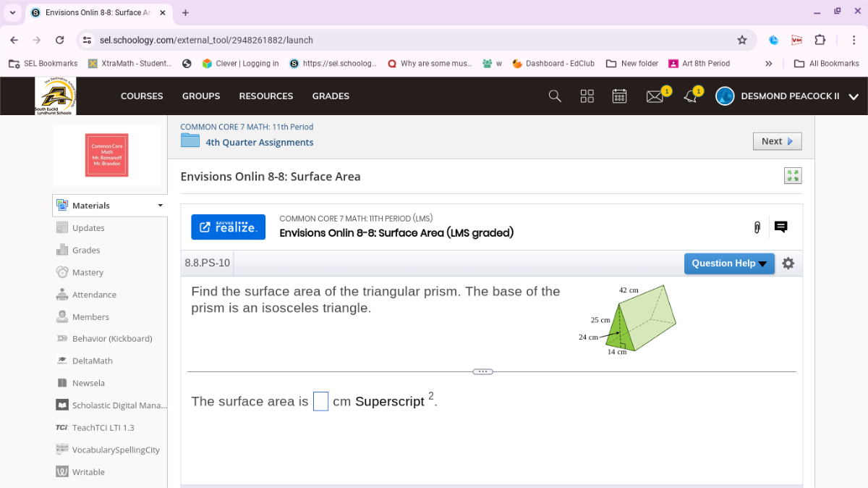Viewport: 868px width, 488px height.
Task: Expand assignment to fullscreen with green icon
Action: pyautogui.click(x=793, y=175)
